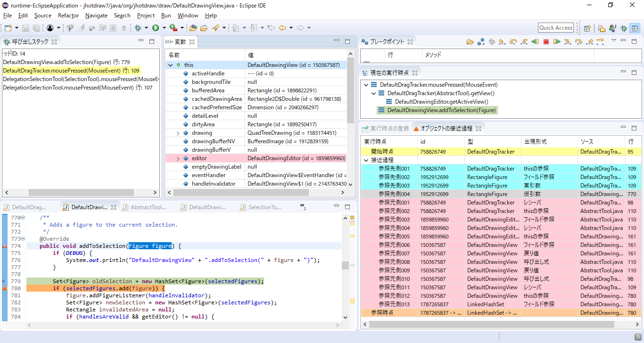Click the Save toolbar icon

click(25, 28)
